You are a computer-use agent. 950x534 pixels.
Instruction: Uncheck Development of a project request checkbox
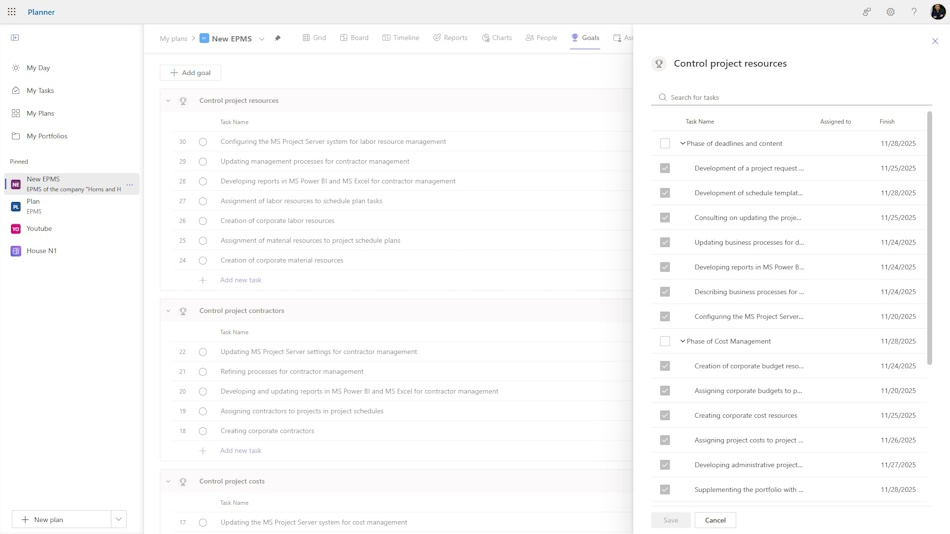(665, 169)
